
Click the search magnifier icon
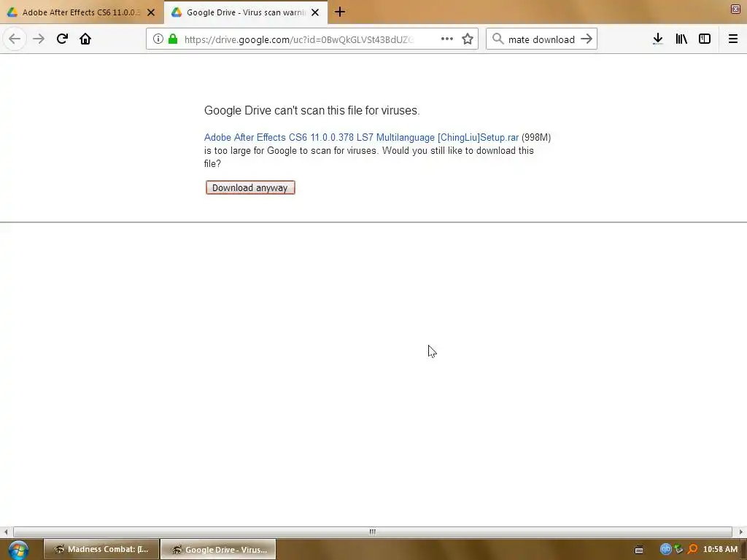pos(498,39)
